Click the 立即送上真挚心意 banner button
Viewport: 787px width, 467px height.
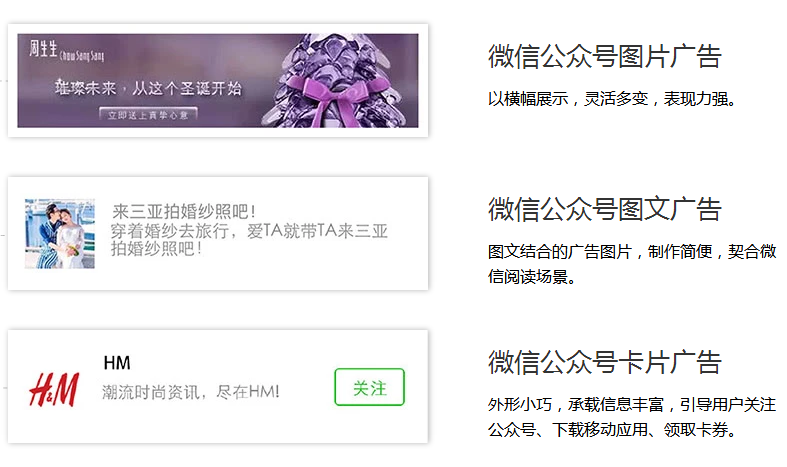(x=148, y=114)
